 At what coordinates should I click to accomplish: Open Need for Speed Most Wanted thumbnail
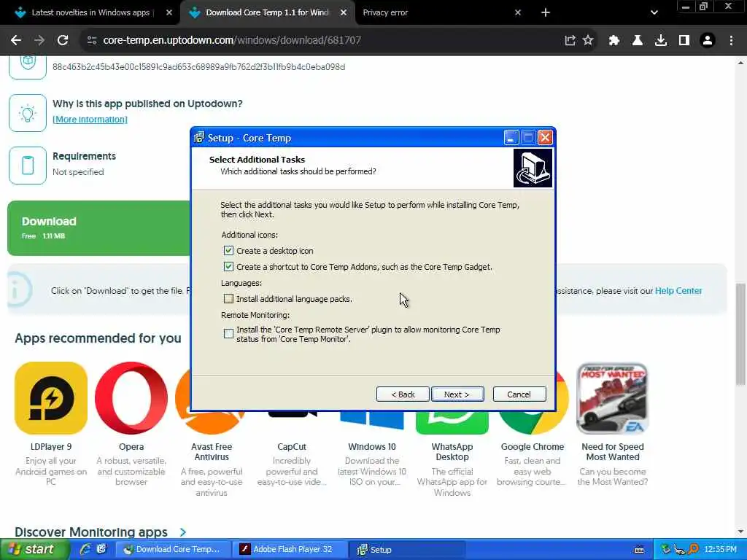tap(613, 398)
